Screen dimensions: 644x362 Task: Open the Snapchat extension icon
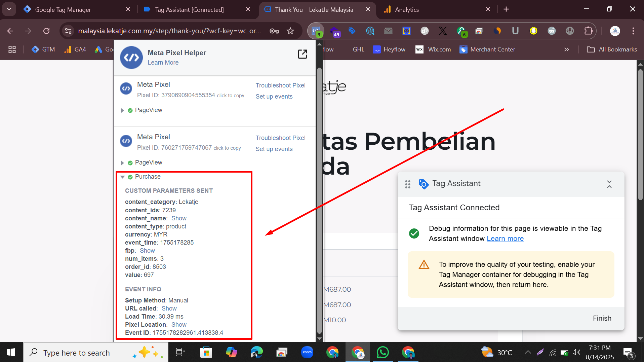pos(533,31)
